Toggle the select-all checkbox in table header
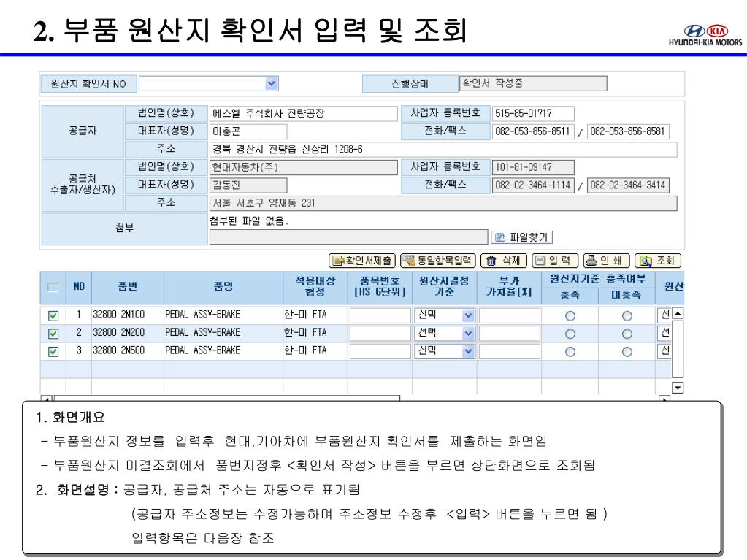Viewport: 747px width, 560px height. click(x=53, y=287)
